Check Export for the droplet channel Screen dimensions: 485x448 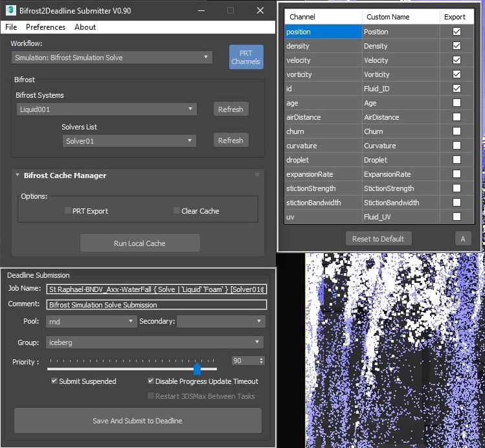tap(457, 159)
